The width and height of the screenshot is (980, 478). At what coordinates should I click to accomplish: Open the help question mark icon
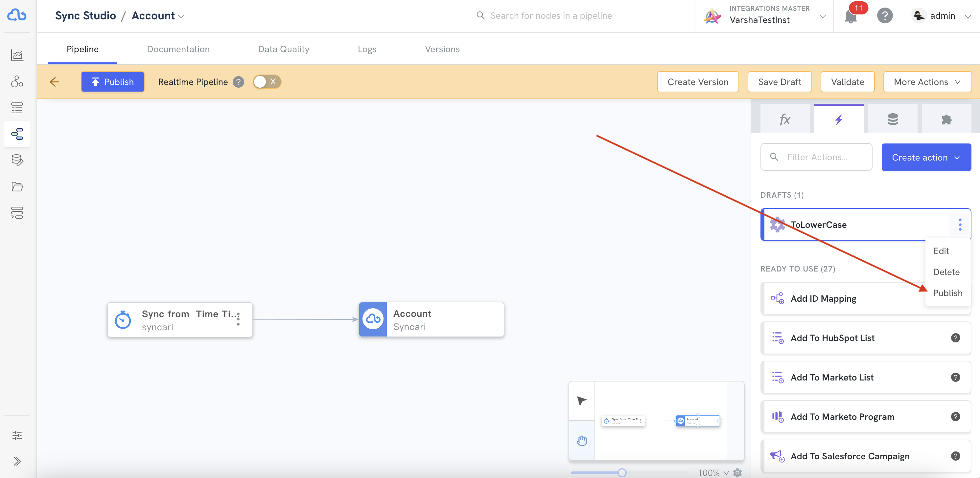pos(885,15)
